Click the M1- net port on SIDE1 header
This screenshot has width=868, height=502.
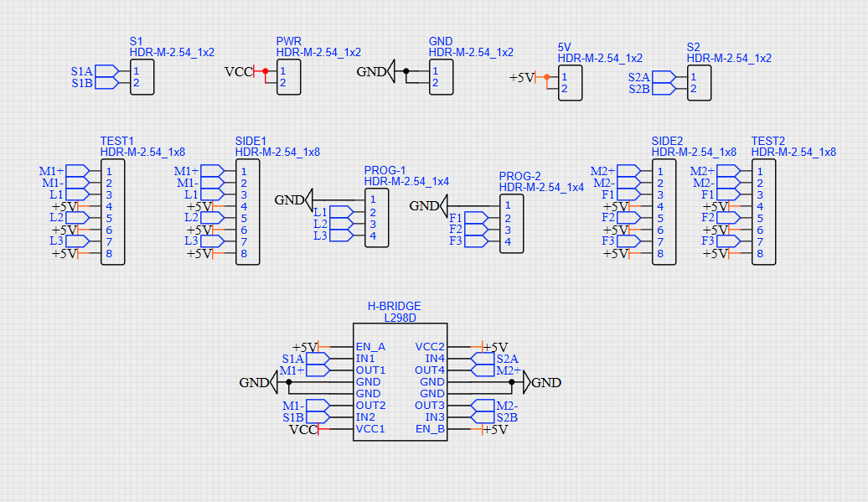(x=199, y=183)
